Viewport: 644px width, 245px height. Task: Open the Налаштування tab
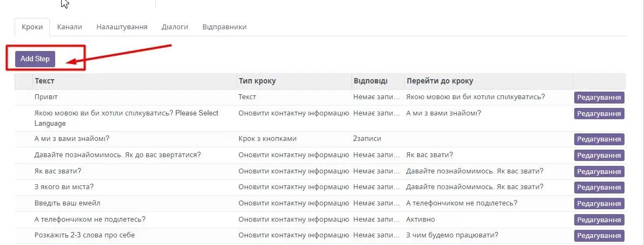[x=122, y=27]
